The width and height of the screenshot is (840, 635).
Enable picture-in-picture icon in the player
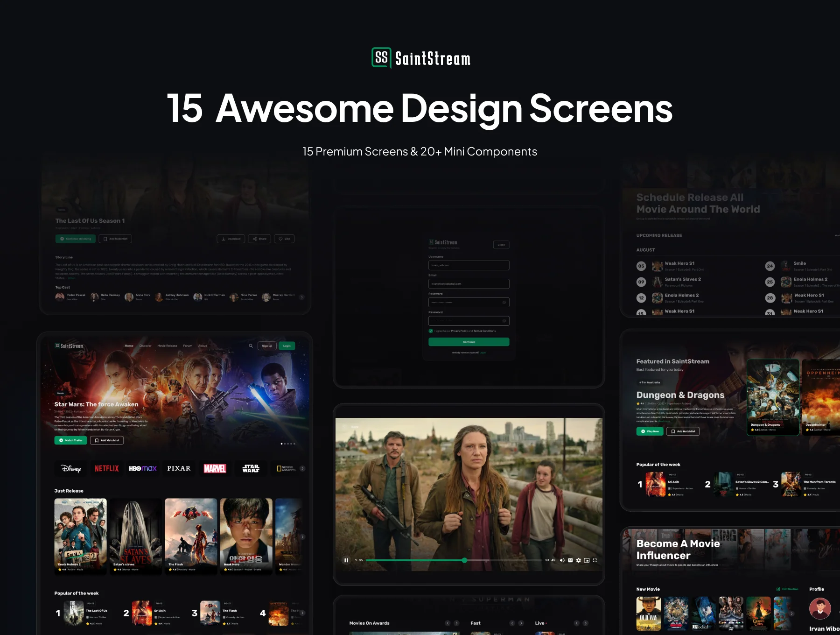[x=587, y=560]
